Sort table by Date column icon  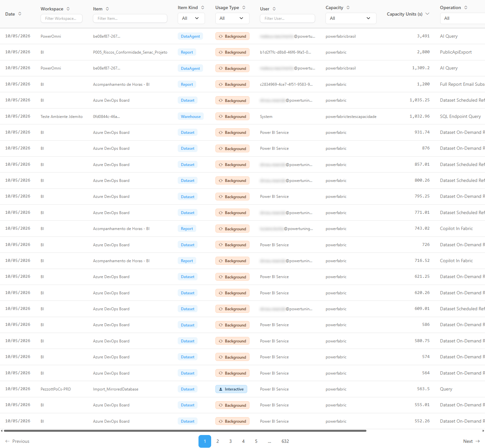[20, 14]
